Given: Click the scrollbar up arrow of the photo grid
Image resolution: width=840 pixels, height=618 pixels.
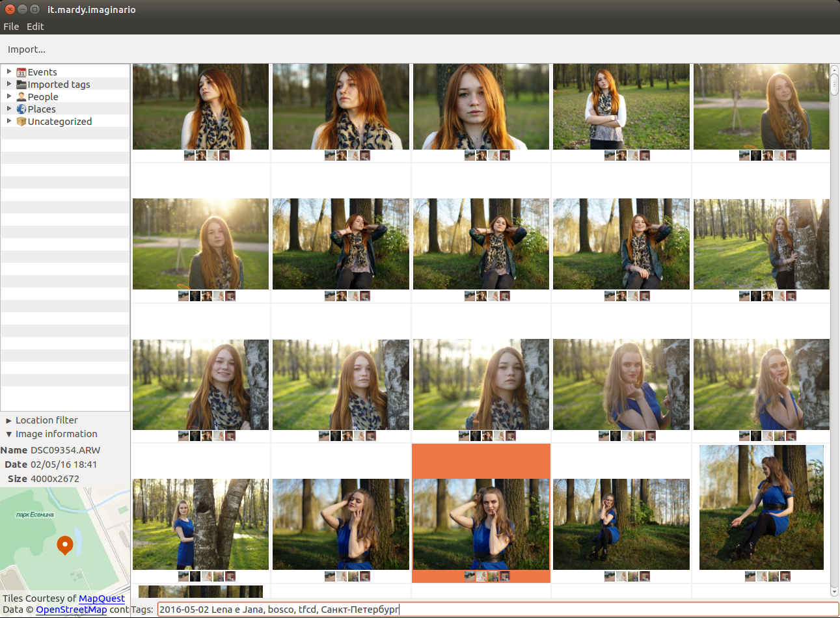Looking at the screenshot, I should [x=834, y=69].
